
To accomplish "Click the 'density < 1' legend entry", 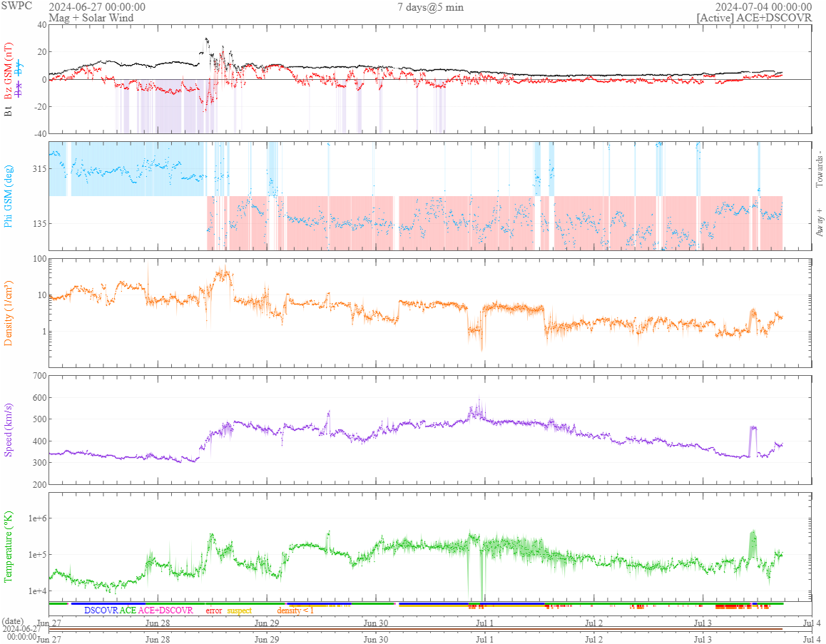I will click(295, 610).
